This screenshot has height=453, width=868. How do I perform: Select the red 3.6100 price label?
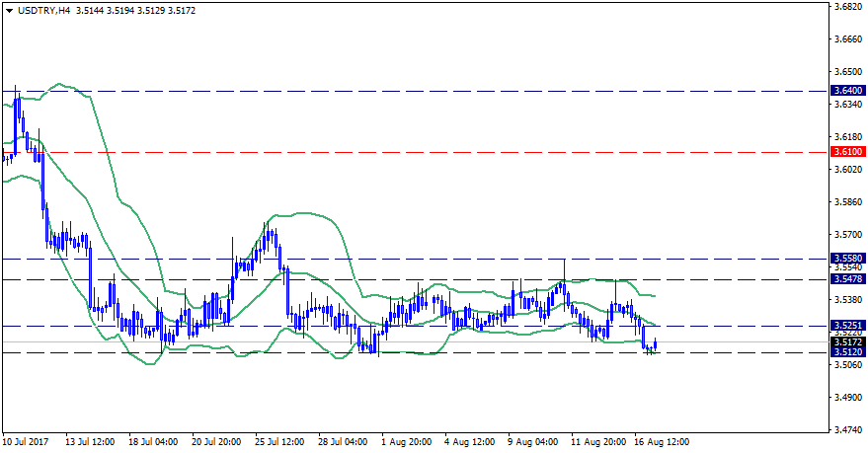point(848,152)
